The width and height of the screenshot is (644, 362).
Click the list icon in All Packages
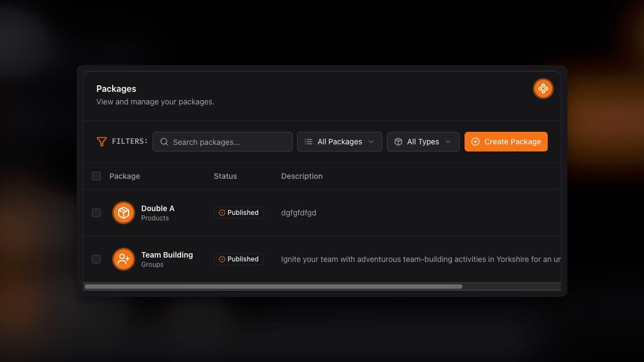(309, 142)
